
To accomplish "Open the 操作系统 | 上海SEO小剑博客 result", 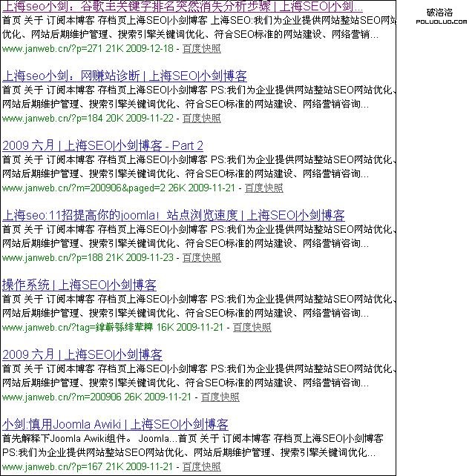I will tap(79, 285).
